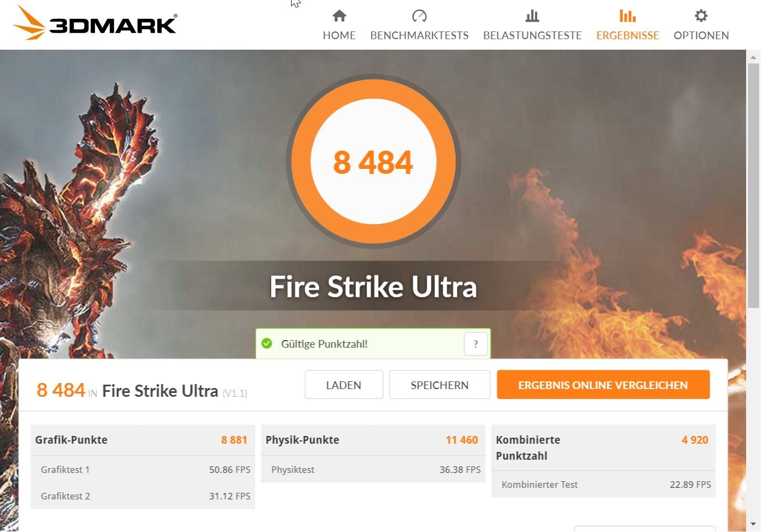The width and height of the screenshot is (761, 532).
Task: Click the 3DMark logo
Action: pos(94,23)
